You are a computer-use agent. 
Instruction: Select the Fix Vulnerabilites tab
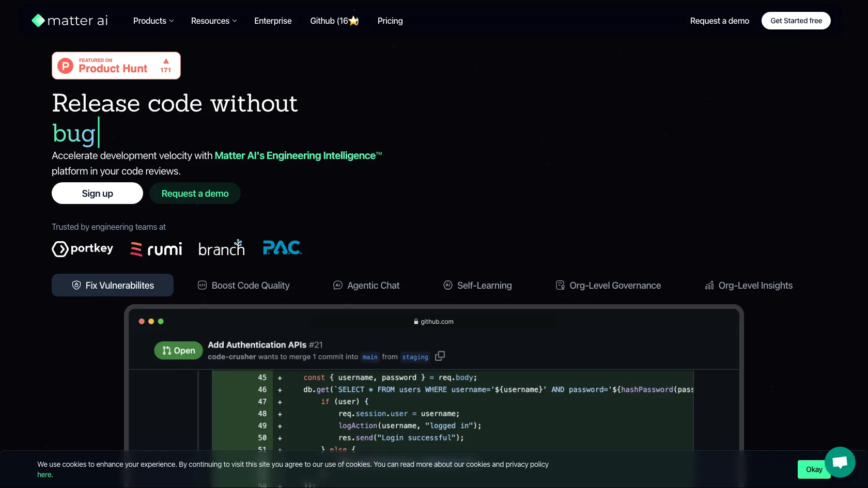click(x=113, y=285)
